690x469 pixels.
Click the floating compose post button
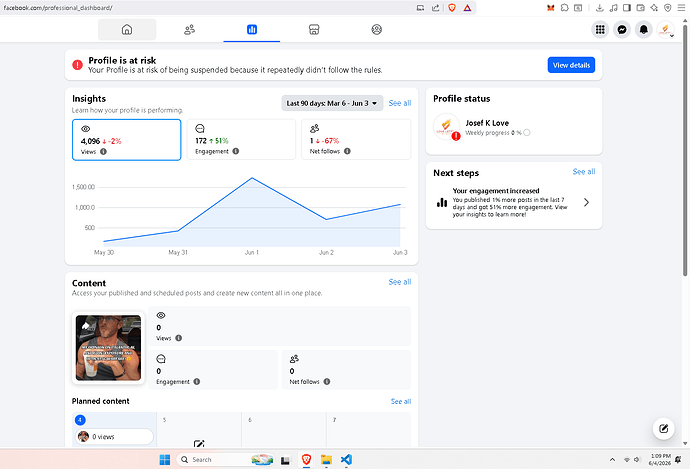[663, 429]
